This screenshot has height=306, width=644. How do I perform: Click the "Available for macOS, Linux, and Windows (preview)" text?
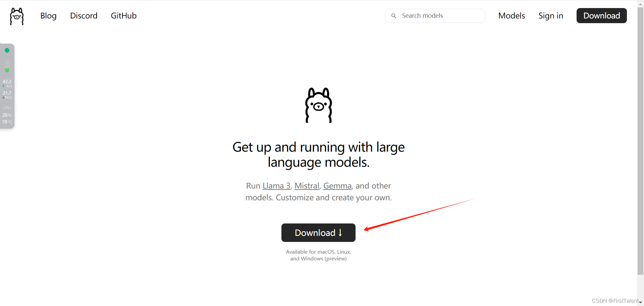click(318, 255)
